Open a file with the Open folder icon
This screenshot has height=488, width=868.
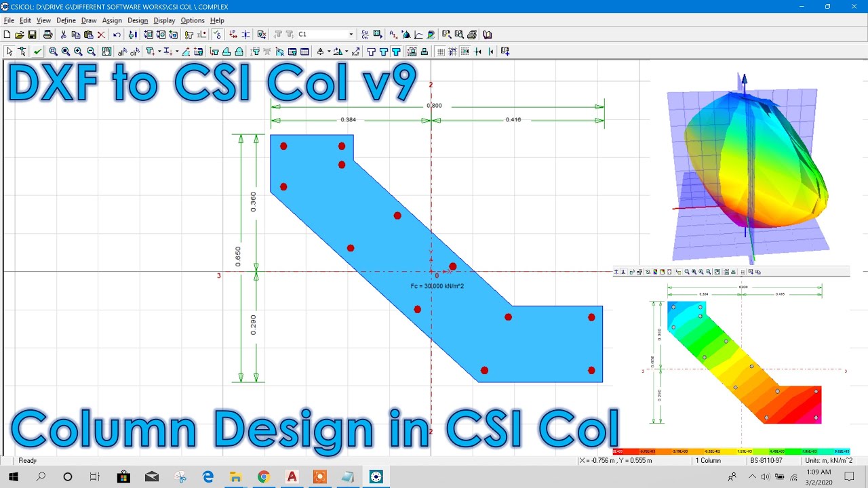(x=19, y=34)
